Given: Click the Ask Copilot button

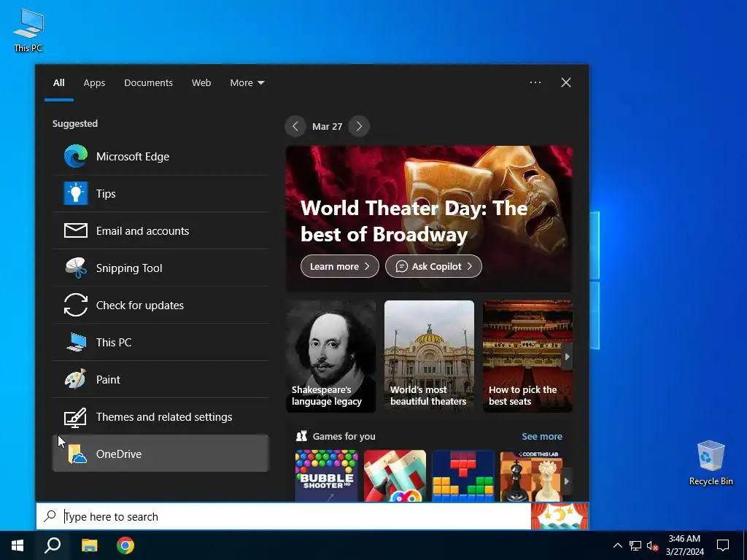Looking at the screenshot, I should 433,266.
